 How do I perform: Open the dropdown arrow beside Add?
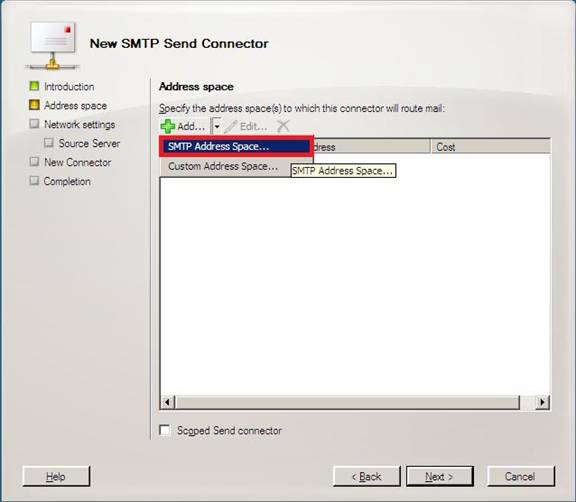217,127
